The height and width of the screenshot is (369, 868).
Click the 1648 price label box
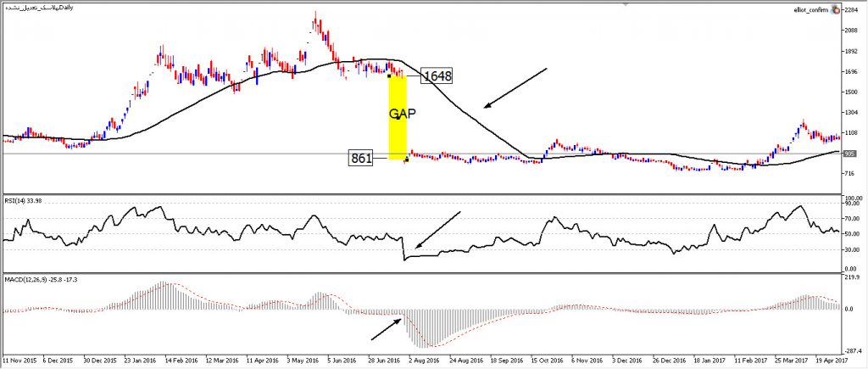pyautogui.click(x=437, y=75)
